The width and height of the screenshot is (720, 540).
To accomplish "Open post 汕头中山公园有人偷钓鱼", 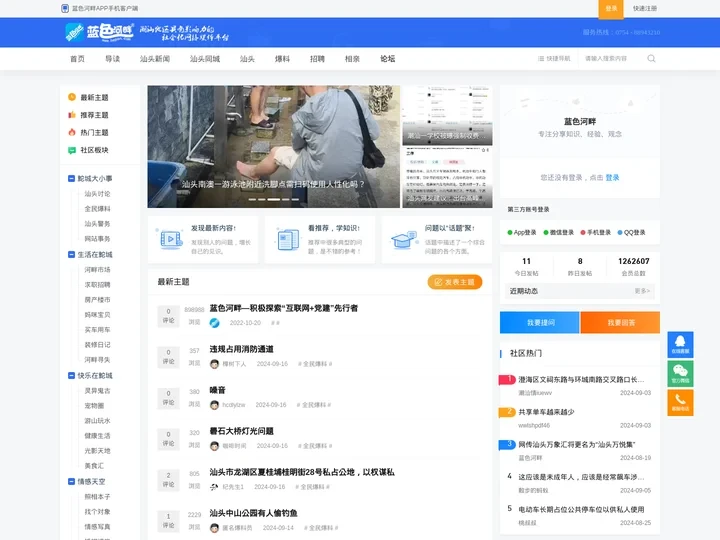I will coord(253,513).
